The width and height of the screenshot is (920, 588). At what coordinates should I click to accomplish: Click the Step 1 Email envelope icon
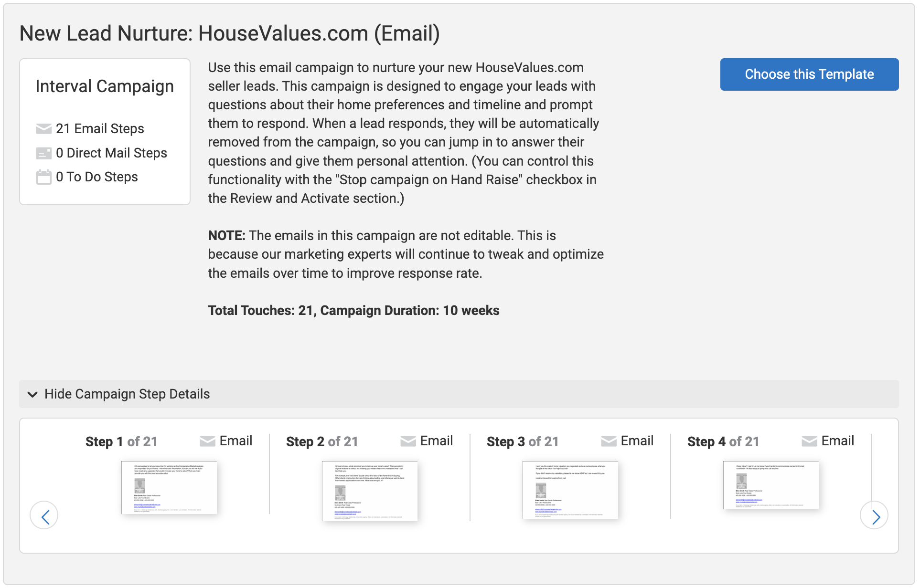tap(207, 441)
